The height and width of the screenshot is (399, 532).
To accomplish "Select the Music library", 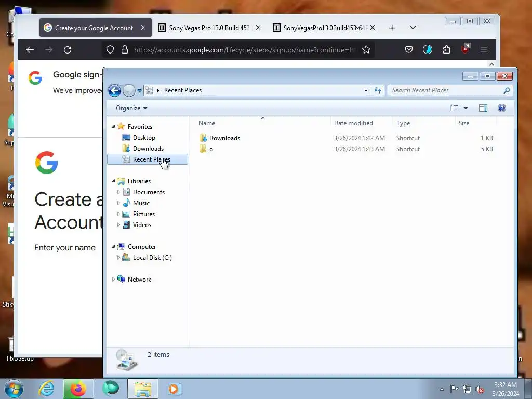I will [141, 203].
